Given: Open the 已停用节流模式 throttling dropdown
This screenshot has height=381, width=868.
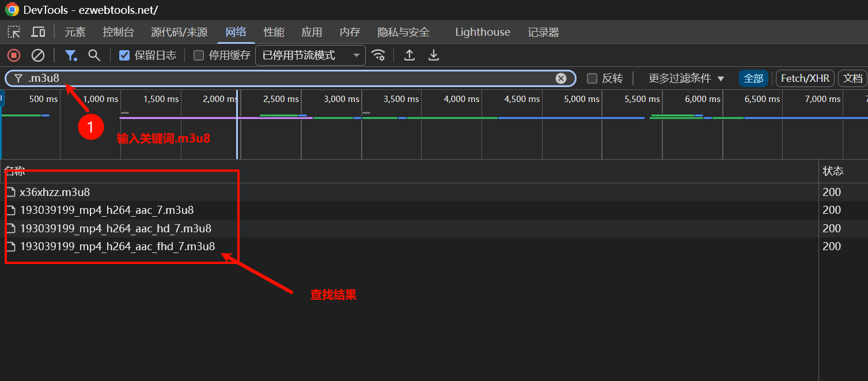Looking at the screenshot, I should [310, 55].
